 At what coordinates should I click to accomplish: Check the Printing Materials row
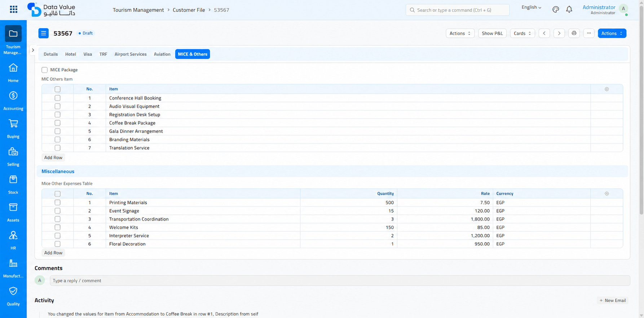click(57, 202)
